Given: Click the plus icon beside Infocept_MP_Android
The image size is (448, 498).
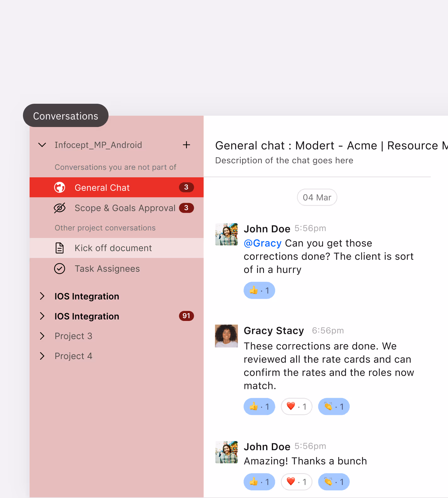Looking at the screenshot, I should 187,145.
